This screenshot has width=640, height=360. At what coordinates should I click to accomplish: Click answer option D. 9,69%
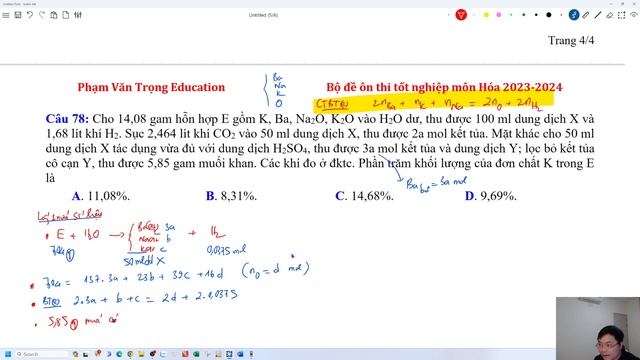tap(491, 196)
